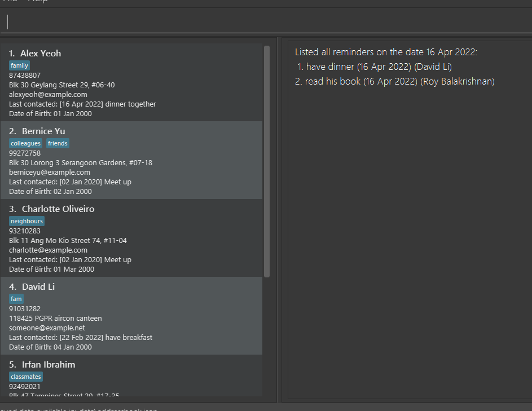Click Bernice Yu's Last contacted Meet up line

(x=70, y=182)
